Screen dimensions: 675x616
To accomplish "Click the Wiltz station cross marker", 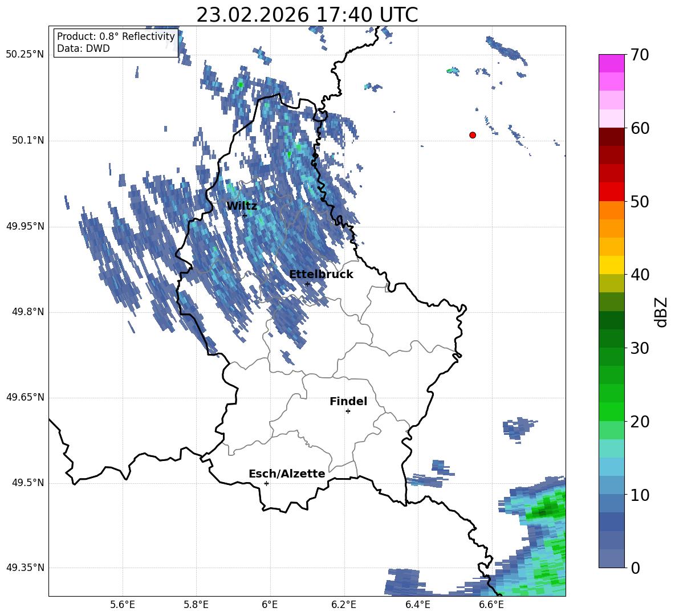I will pyautogui.click(x=245, y=215).
